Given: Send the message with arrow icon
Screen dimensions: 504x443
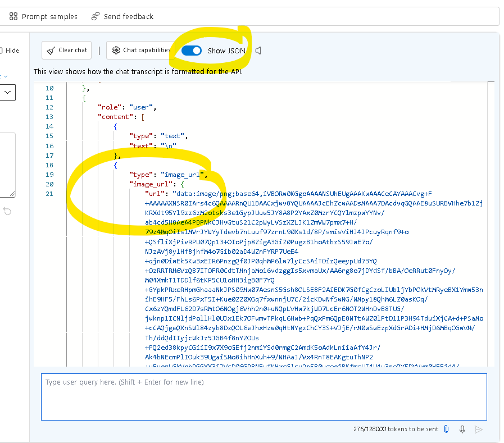Looking at the screenshot, I should pyautogui.click(x=478, y=429).
